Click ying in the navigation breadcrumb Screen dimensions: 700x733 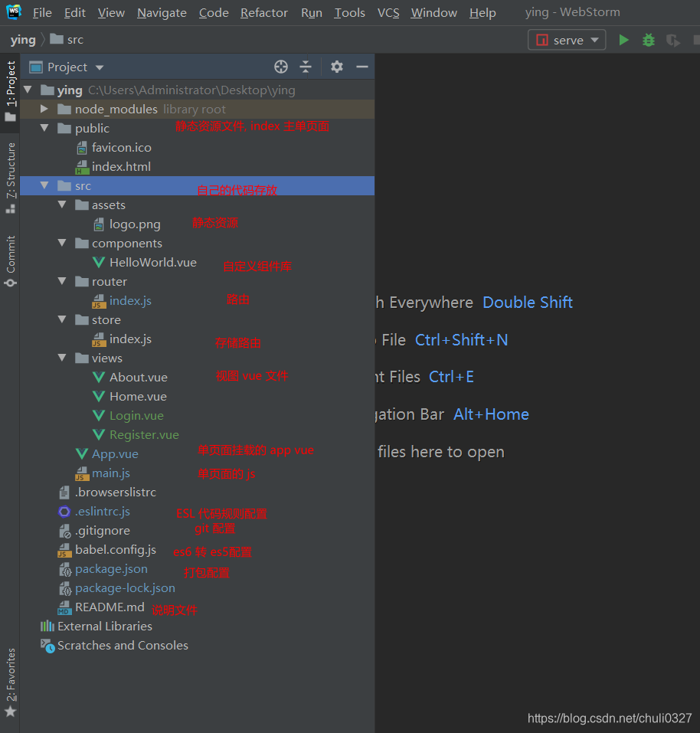coord(23,40)
